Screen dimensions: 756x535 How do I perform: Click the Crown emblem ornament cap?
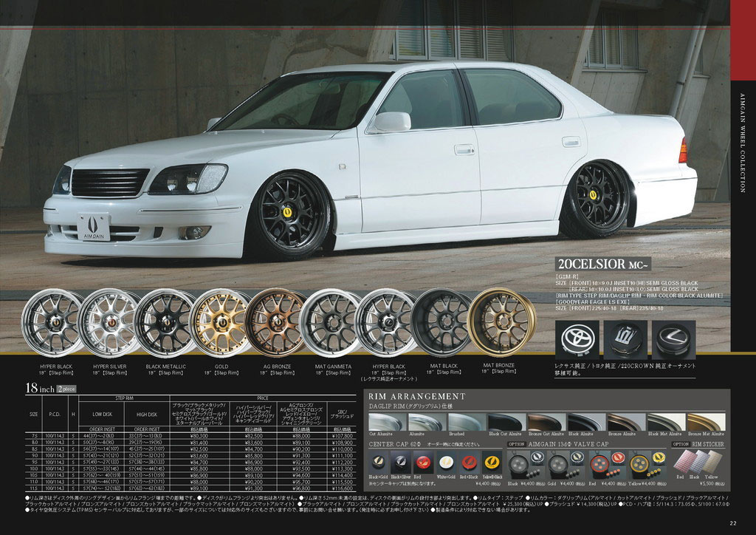point(625,339)
